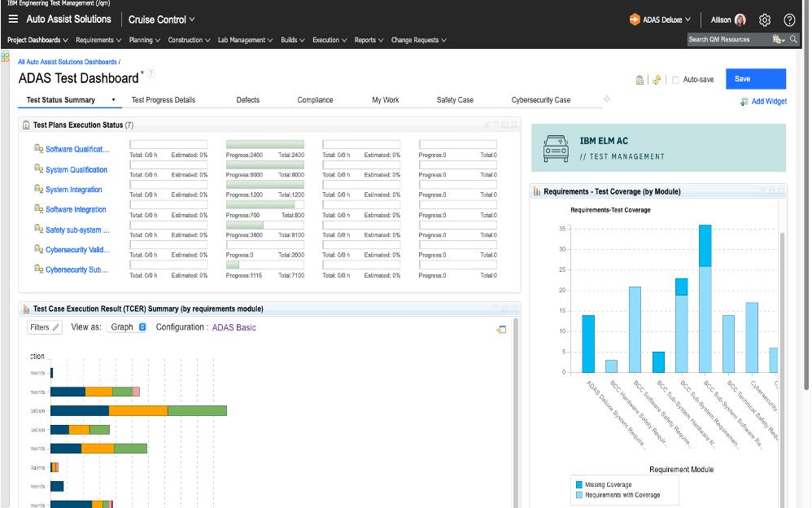Open the help question mark icon
This screenshot has height=508, width=812.
click(x=789, y=20)
